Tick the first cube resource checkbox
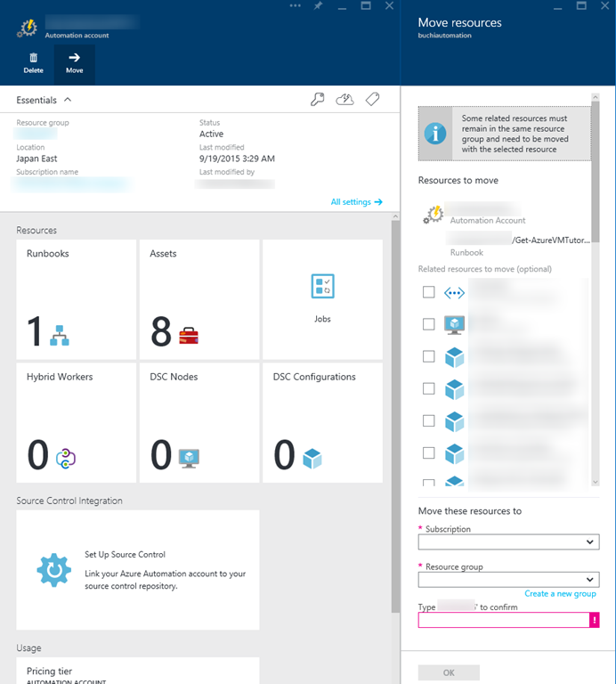The width and height of the screenshot is (616, 684). (429, 356)
